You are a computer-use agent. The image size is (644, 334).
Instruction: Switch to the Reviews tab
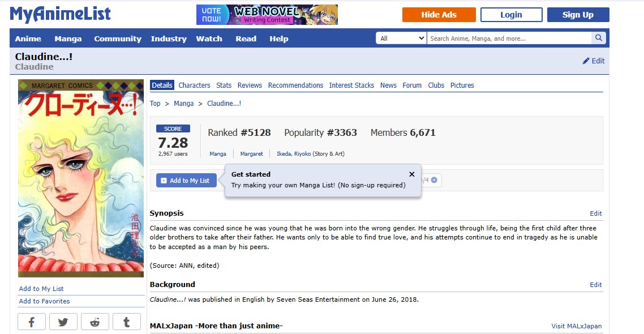pyautogui.click(x=250, y=85)
